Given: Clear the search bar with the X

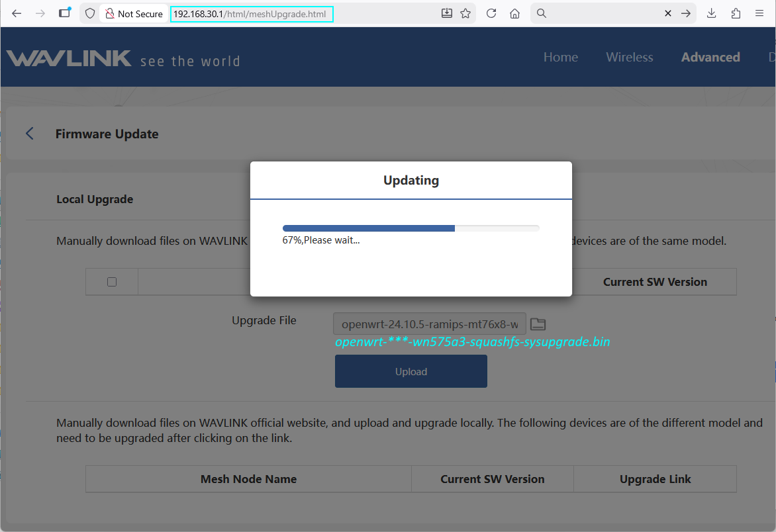Looking at the screenshot, I should pos(668,13).
